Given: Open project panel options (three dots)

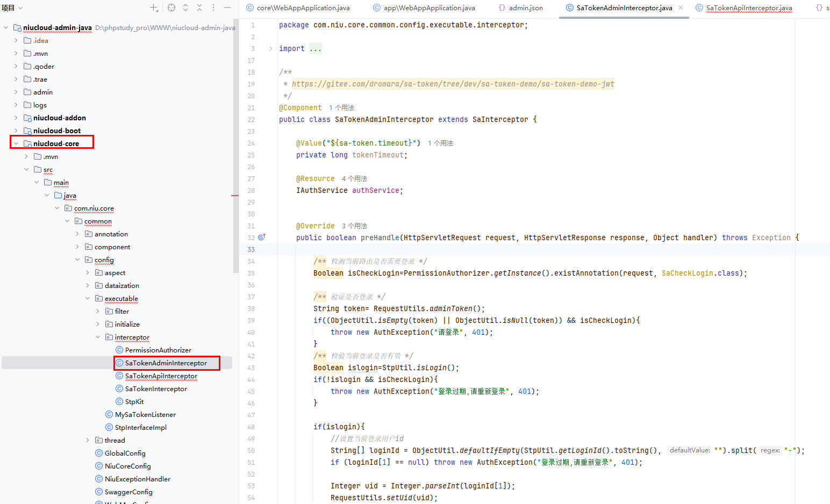Looking at the screenshot, I should (213, 8).
